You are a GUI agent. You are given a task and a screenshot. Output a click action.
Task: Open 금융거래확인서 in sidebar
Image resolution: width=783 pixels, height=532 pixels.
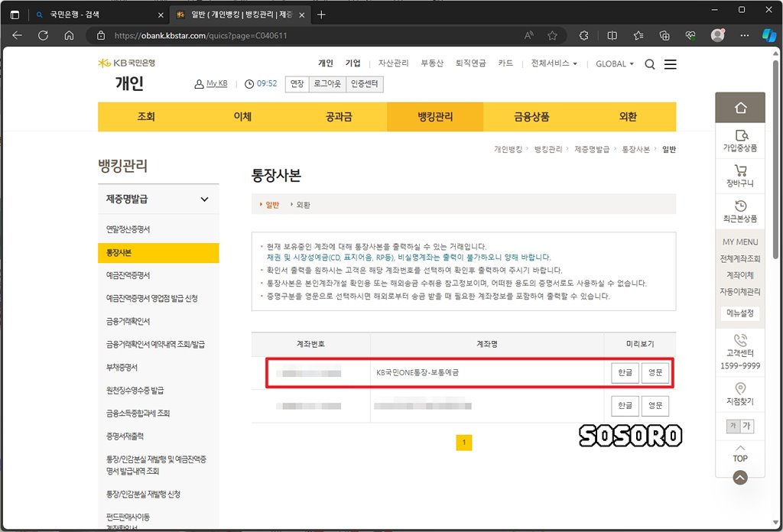coord(128,321)
